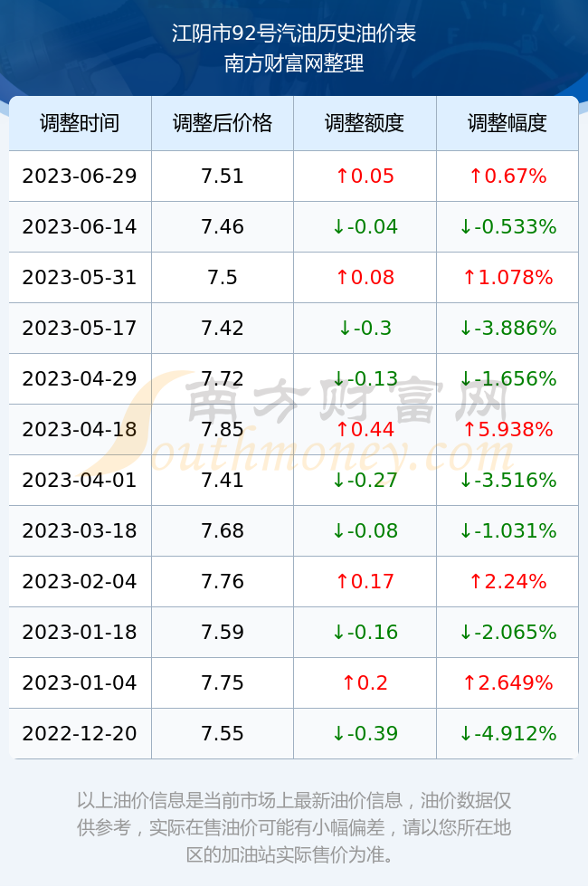Click the ↑5.938% percentage cell
This screenshot has width=588, height=887.
coord(507,429)
